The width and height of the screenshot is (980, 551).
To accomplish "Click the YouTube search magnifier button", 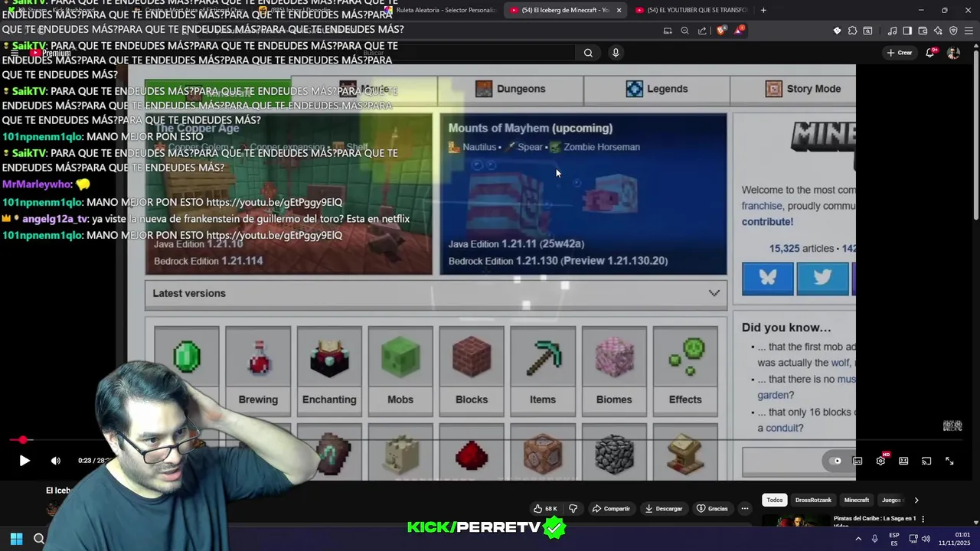I will point(588,53).
